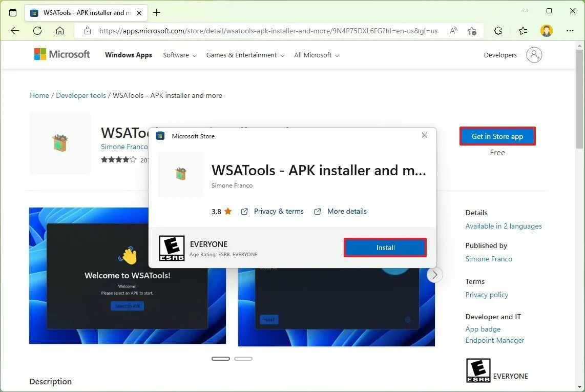The image size is (585, 392).
Task: Show next screenshot with arrow
Action: (x=434, y=275)
